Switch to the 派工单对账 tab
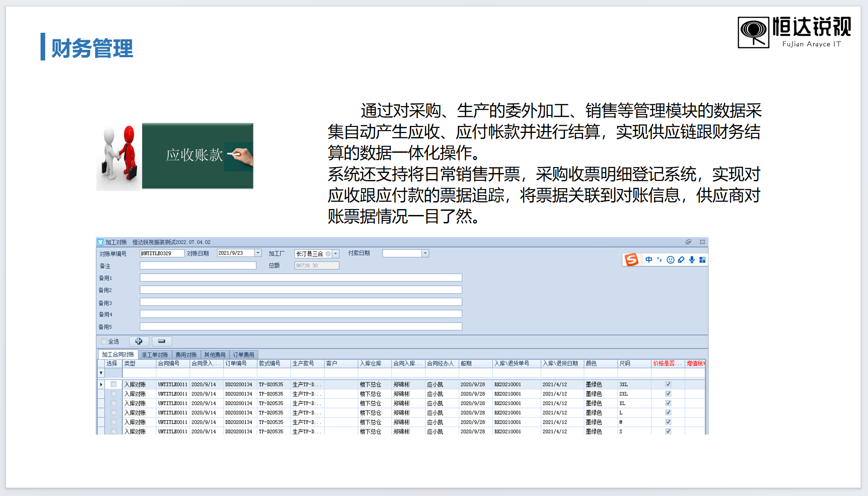Viewport: 868px width, 496px height. [155, 355]
